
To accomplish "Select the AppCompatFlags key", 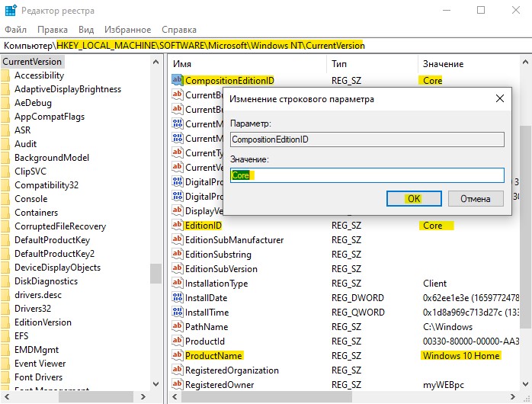I will pos(50,117).
